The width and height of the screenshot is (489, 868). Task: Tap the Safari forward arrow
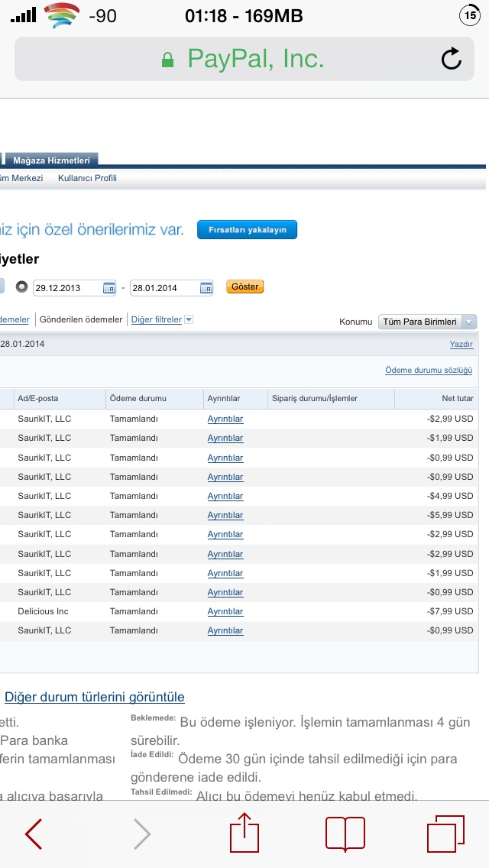click(x=142, y=834)
